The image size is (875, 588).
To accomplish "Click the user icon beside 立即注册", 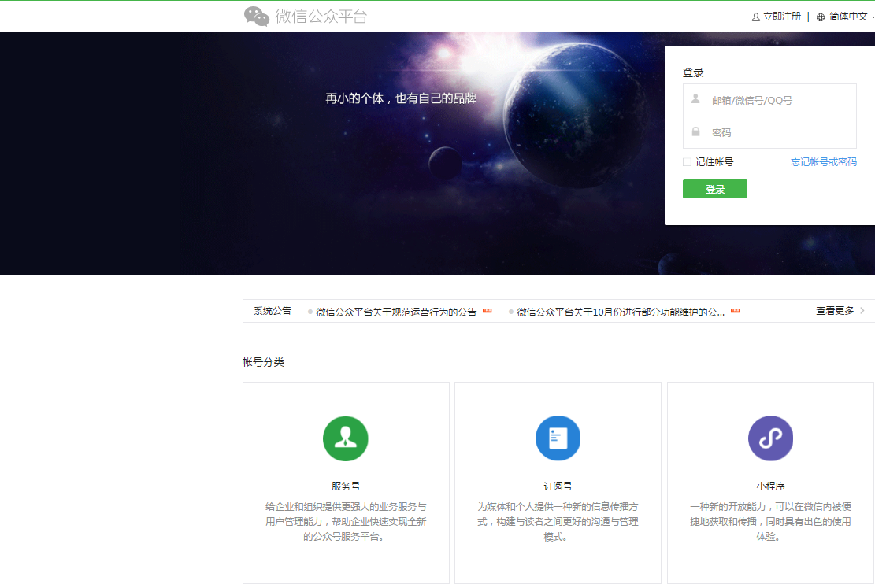I will [x=755, y=17].
